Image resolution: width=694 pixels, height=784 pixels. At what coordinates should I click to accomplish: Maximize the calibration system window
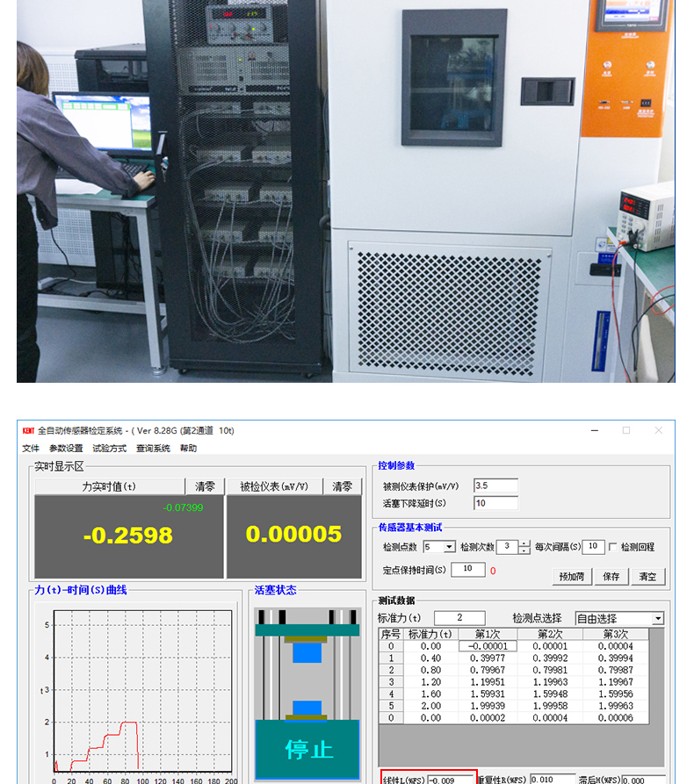[x=626, y=430]
